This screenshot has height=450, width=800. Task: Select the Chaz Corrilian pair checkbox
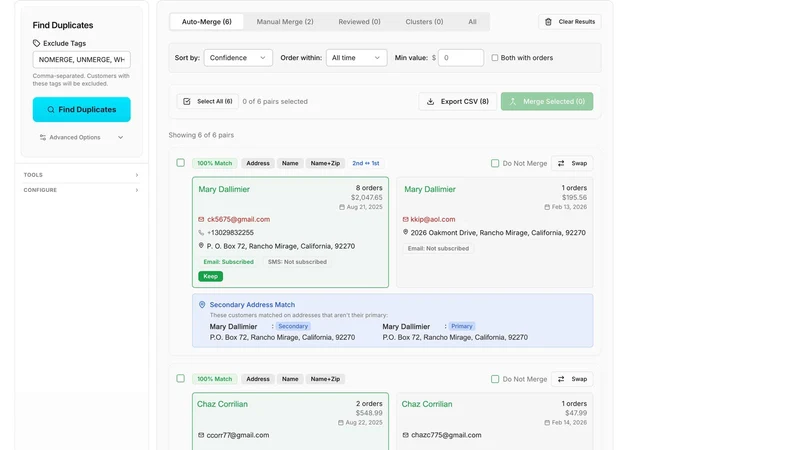181,379
